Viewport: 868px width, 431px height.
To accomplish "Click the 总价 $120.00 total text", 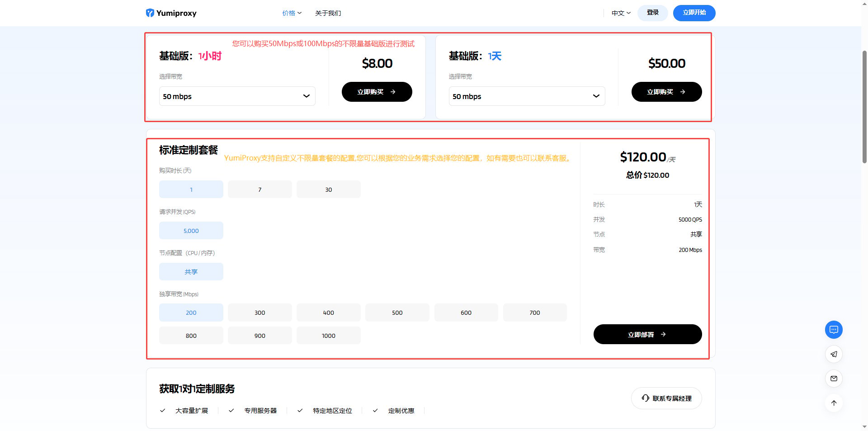I will [647, 175].
